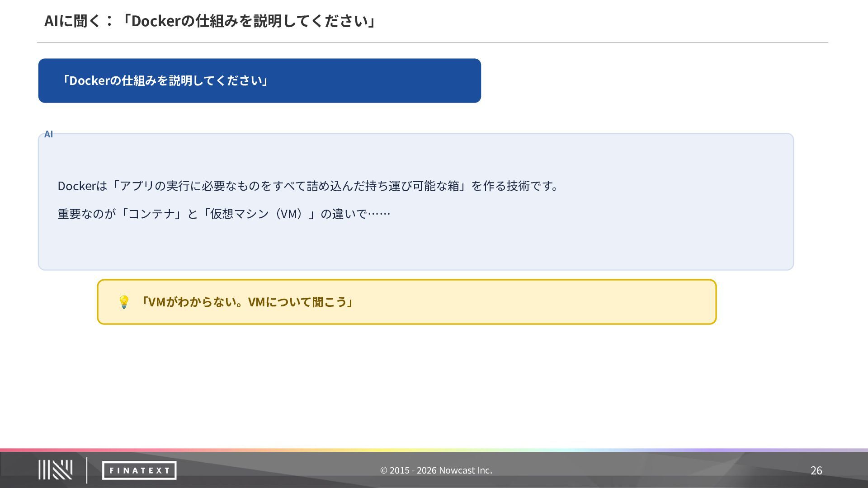Select the blue Docker question bubble
Image resolution: width=868 pixels, height=488 pixels.
pos(259,80)
